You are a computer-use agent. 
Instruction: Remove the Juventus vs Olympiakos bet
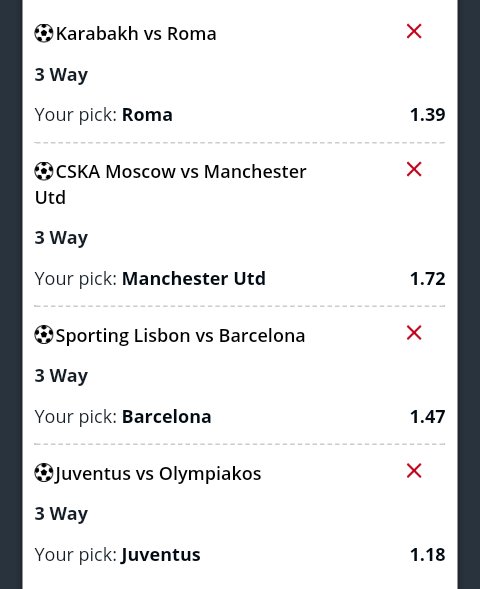(x=414, y=471)
